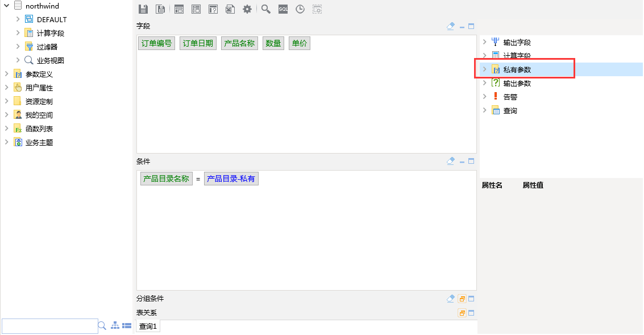Click the 属性名 column header
The height and width of the screenshot is (335, 644).
click(x=492, y=185)
